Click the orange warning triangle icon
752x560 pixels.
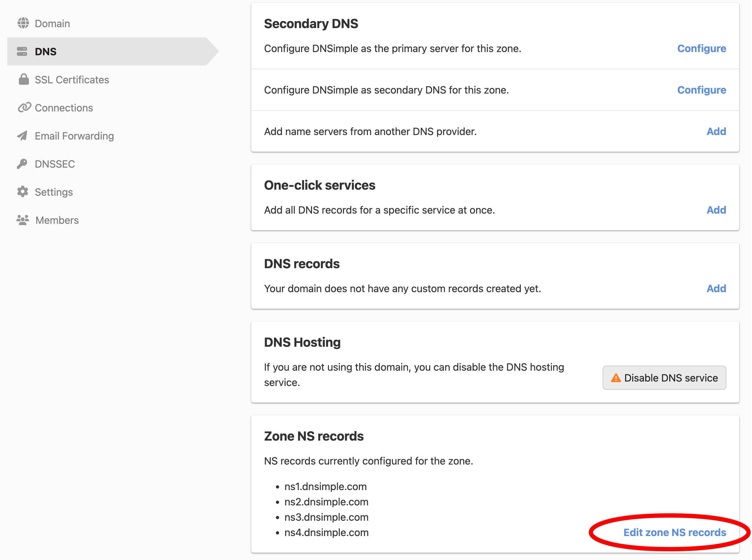point(615,378)
